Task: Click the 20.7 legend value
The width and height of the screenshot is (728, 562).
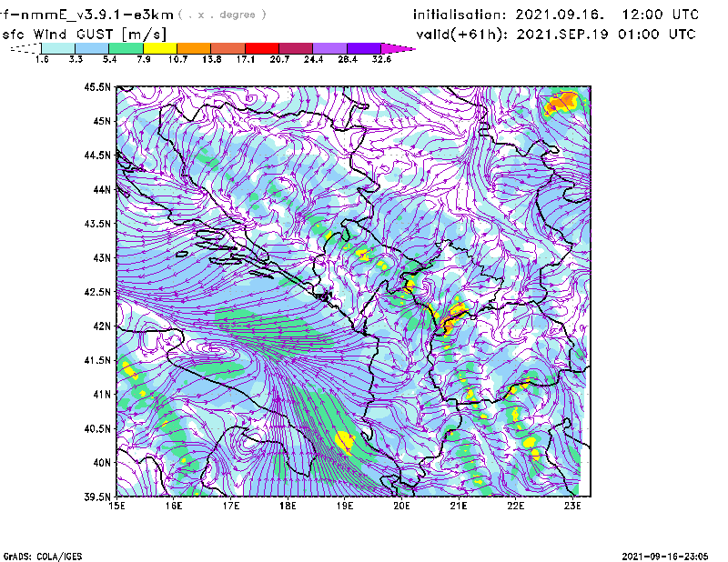Action: 279,59
